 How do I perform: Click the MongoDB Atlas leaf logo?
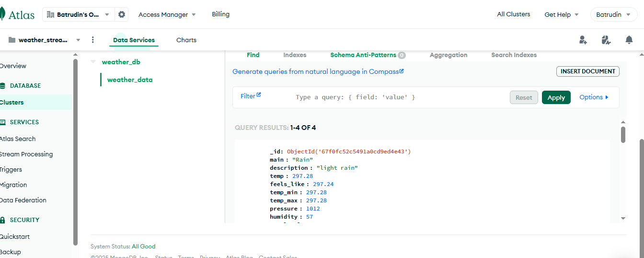pos(2,14)
